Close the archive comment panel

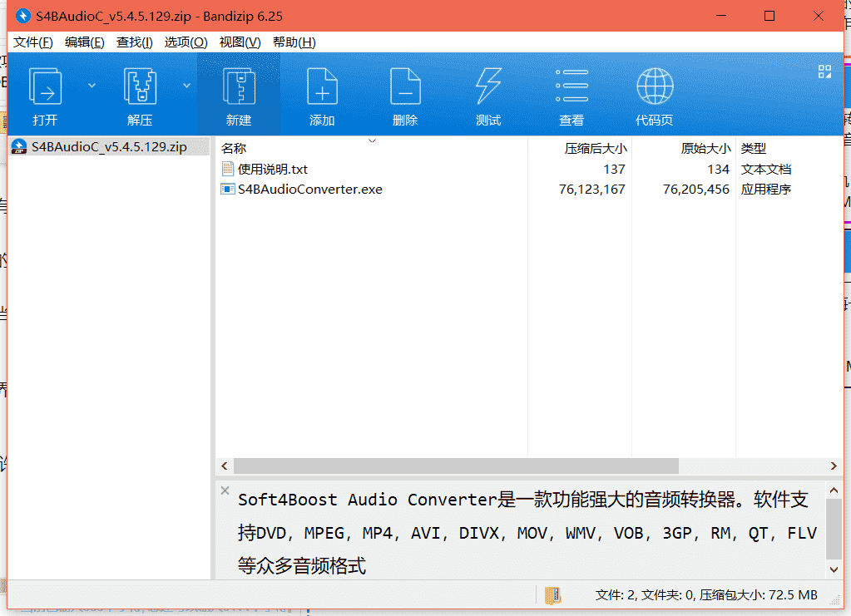click(x=225, y=490)
